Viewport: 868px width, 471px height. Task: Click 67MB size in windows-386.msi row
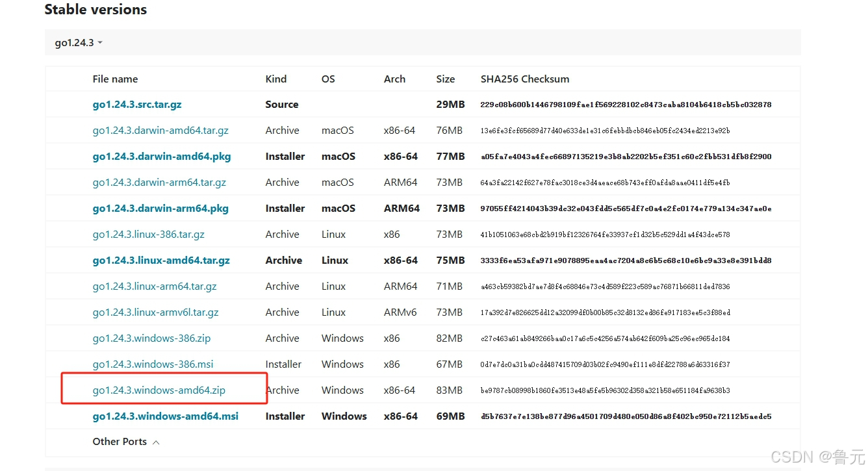click(450, 364)
